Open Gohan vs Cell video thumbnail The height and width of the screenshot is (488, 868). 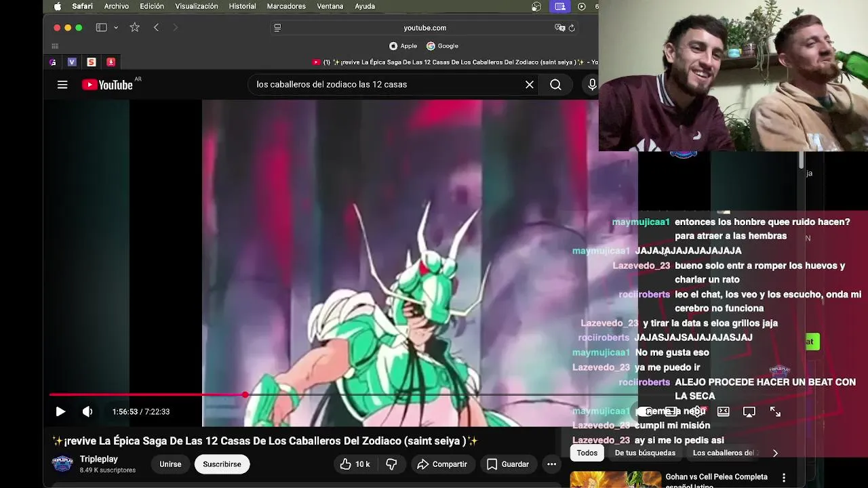click(616, 479)
